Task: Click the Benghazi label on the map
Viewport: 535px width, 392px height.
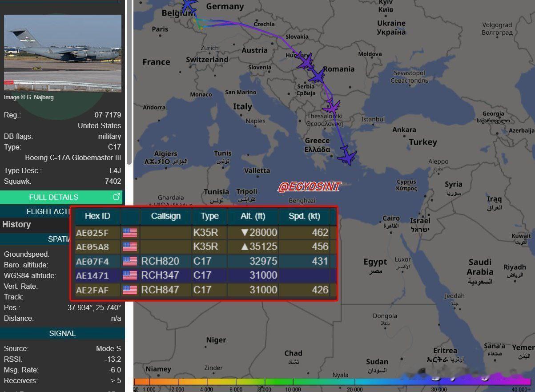Action: [x=302, y=201]
